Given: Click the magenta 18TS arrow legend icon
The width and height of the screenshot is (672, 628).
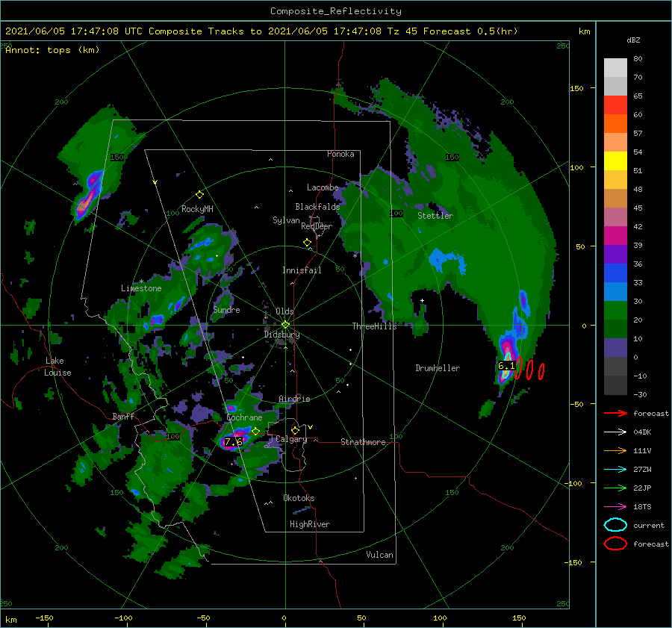Looking at the screenshot, I should click(x=615, y=507).
